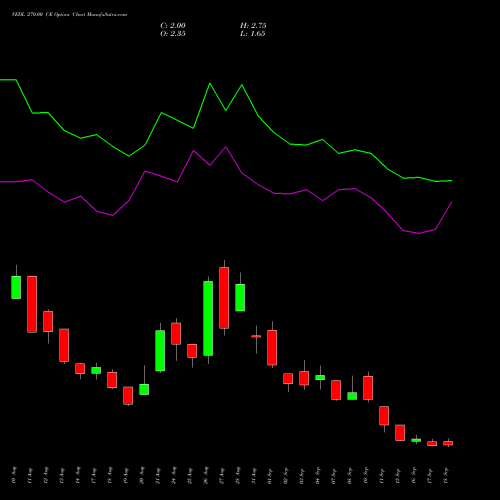Screen dimensions: 500x500
Task: Click the last red candle above 18 Sep
Action: [448, 443]
